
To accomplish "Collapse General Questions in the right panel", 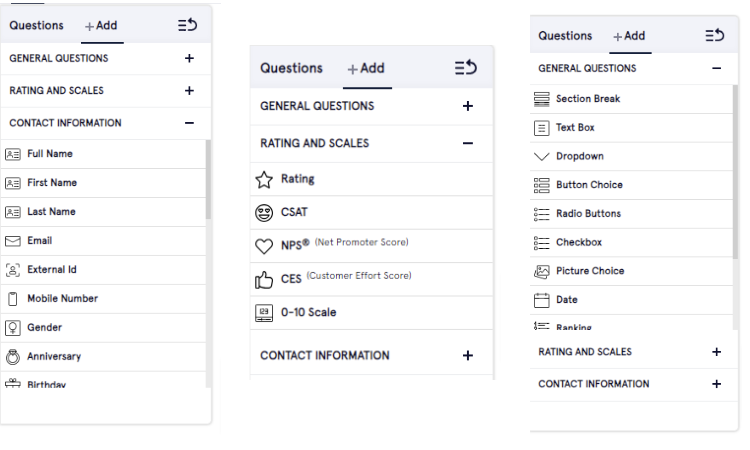I will (716, 69).
